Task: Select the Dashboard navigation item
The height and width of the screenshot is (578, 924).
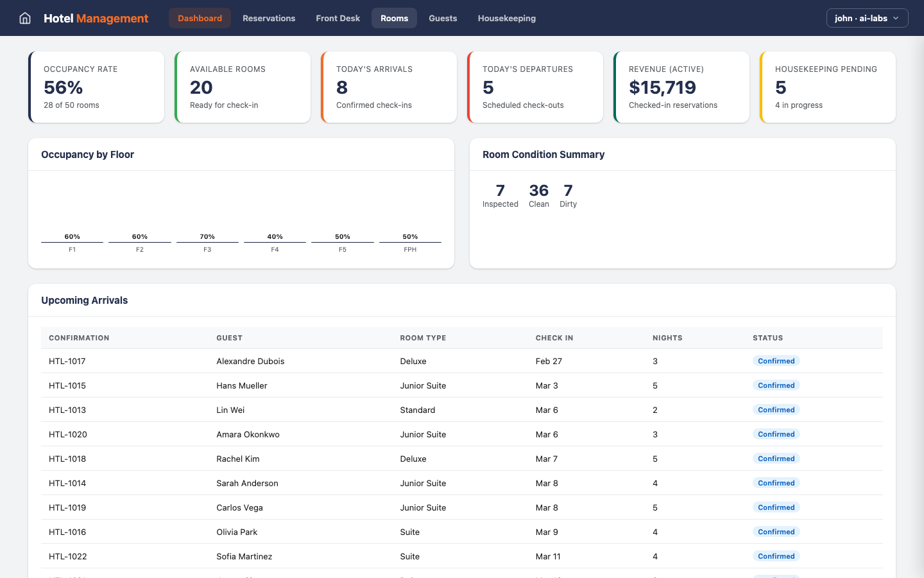Action: (x=200, y=18)
